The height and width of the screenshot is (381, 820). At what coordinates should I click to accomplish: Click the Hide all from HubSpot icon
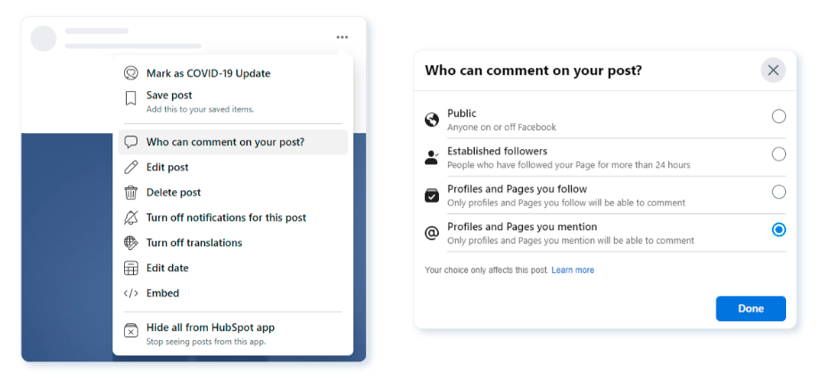pos(131,331)
